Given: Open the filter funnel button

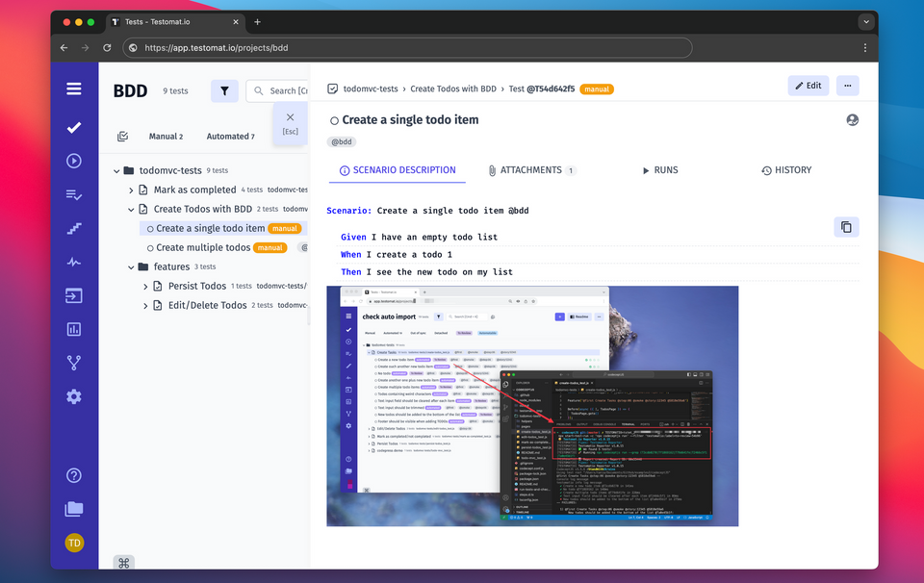Looking at the screenshot, I should tap(224, 90).
